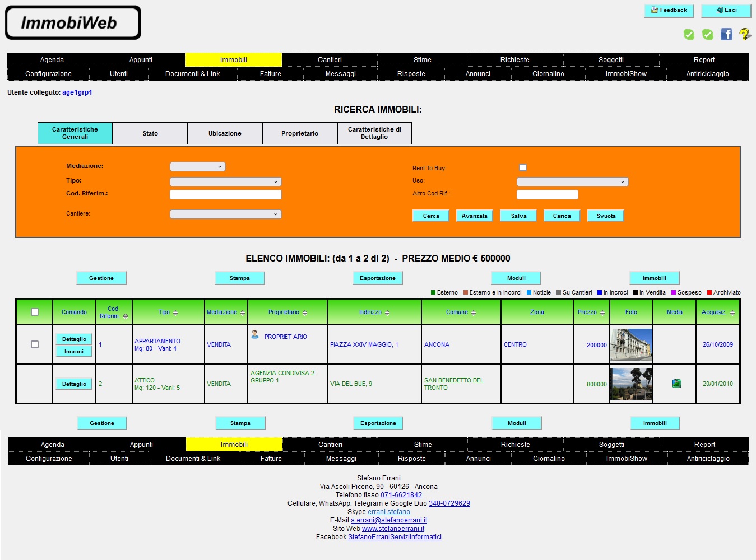Open the Uso dropdown
The image size is (756, 560).
point(572,181)
